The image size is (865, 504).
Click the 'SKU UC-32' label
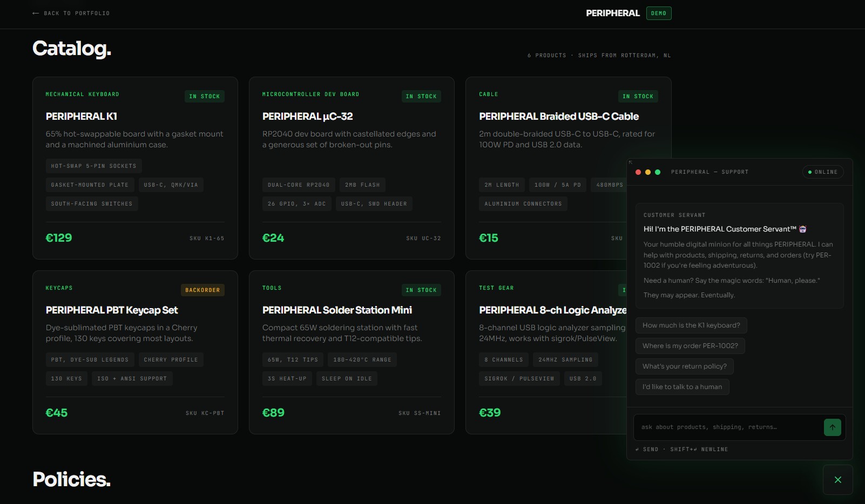[423, 239]
